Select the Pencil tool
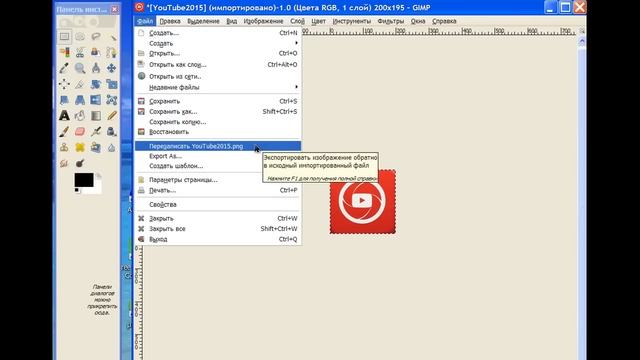This screenshot has width=640, height=360. pos(111,116)
